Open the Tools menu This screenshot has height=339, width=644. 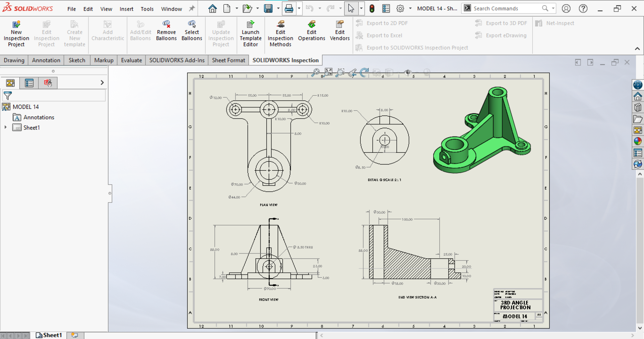[x=147, y=9]
